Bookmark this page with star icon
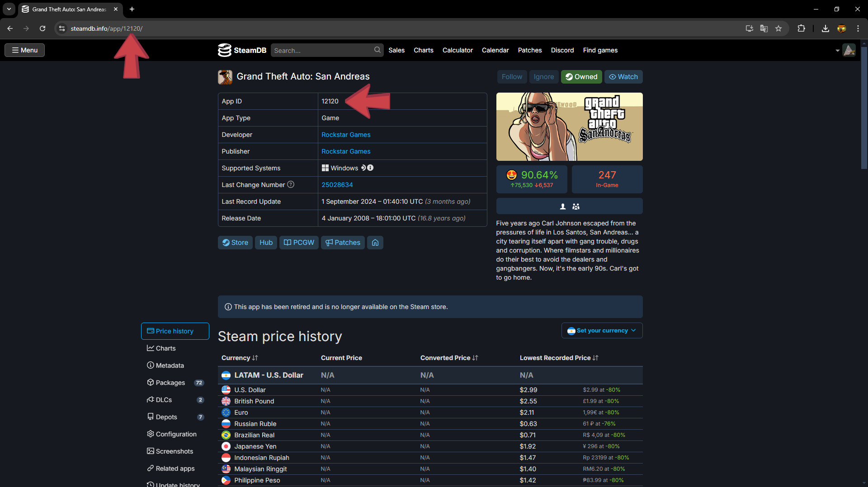Viewport: 868px width, 487px height. 778,28
